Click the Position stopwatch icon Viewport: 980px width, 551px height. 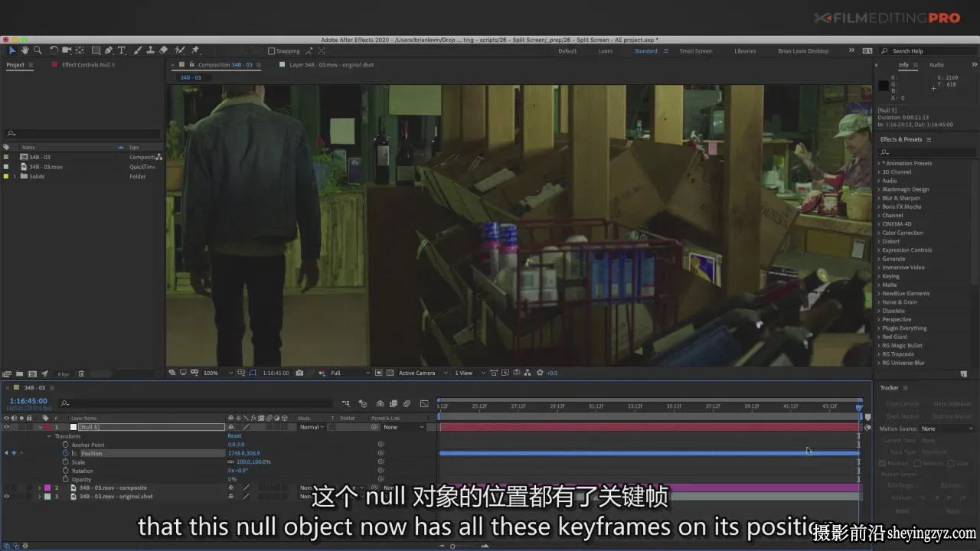66,453
